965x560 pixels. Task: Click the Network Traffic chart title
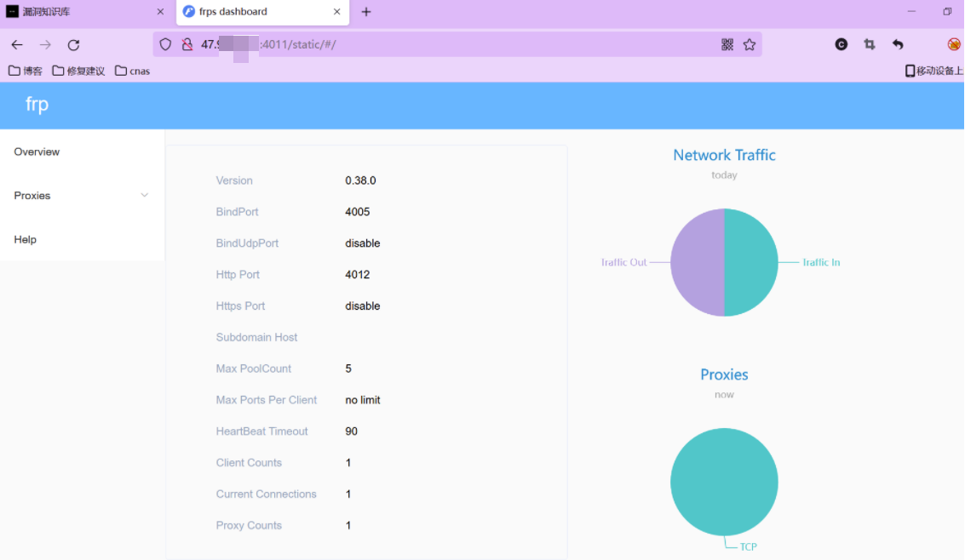click(724, 155)
